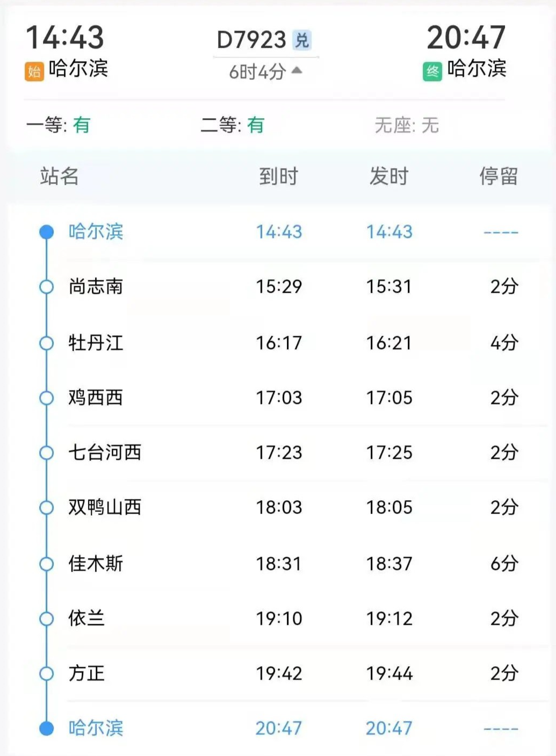The image size is (556, 756).
Task: Click the 七台河西 station name
Action: 105,452
